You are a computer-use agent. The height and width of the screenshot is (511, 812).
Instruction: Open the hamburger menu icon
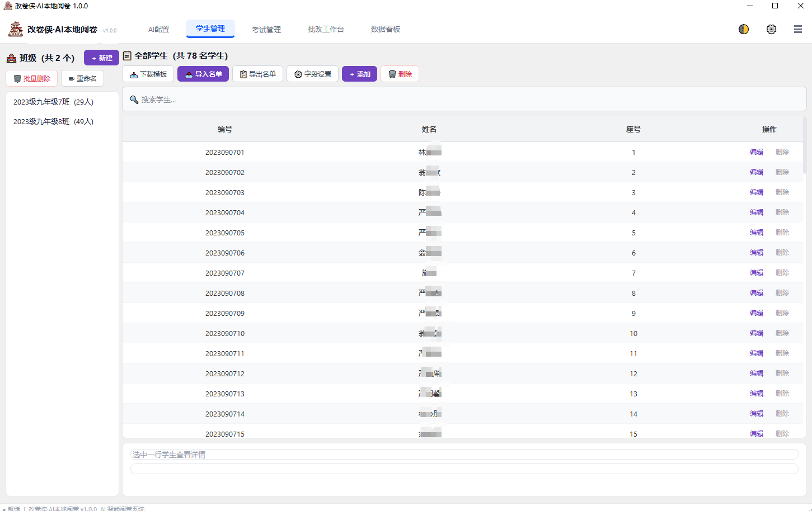coord(798,29)
